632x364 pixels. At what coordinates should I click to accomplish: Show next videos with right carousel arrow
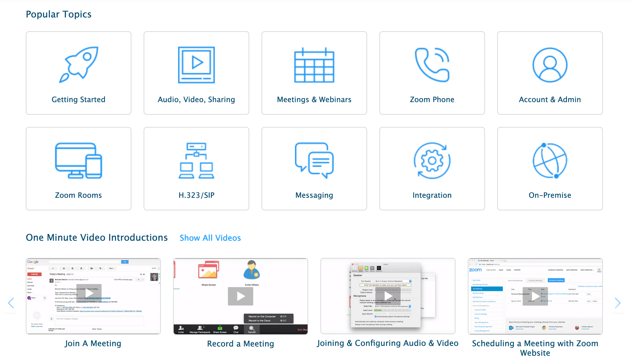[x=618, y=303]
